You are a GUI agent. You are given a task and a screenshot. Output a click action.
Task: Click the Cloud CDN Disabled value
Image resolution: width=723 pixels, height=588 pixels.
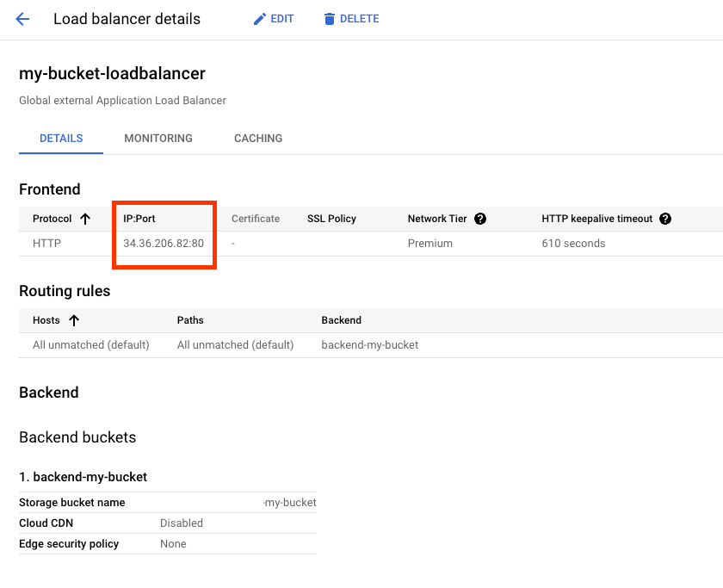[182, 523]
